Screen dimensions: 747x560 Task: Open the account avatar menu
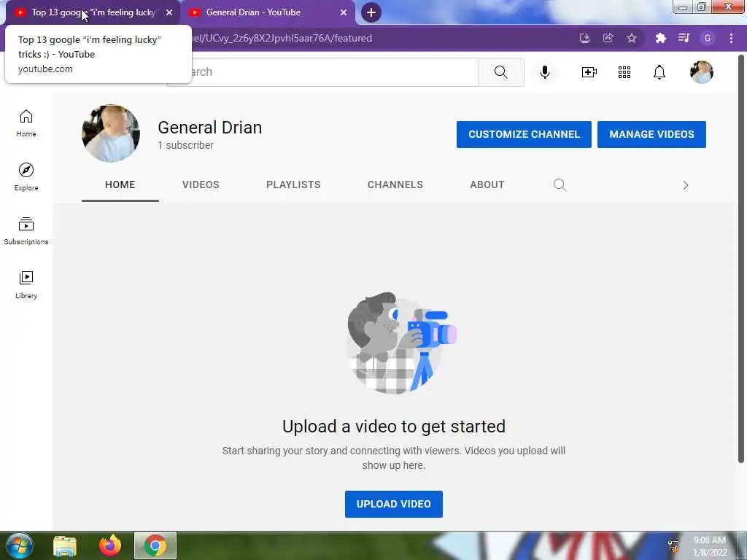702,72
